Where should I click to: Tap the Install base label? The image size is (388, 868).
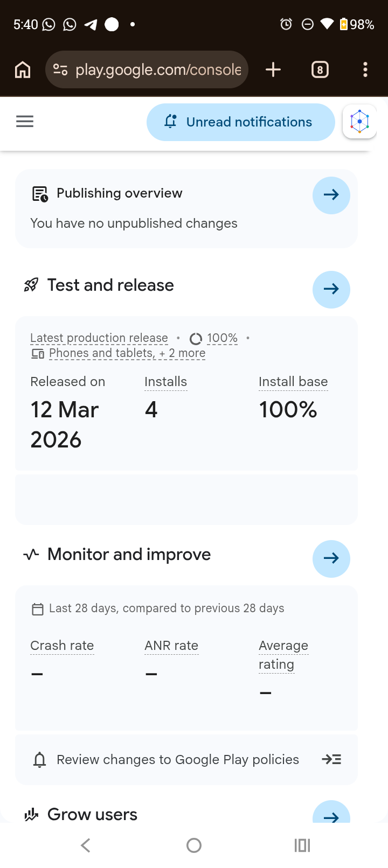[x=293, y=382]
